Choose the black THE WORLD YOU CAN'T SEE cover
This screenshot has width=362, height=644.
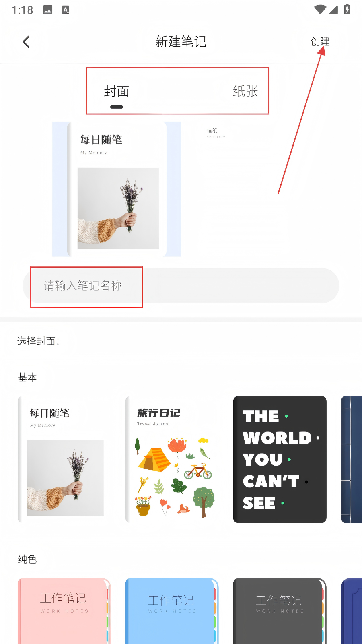click(x=280, y=460)
